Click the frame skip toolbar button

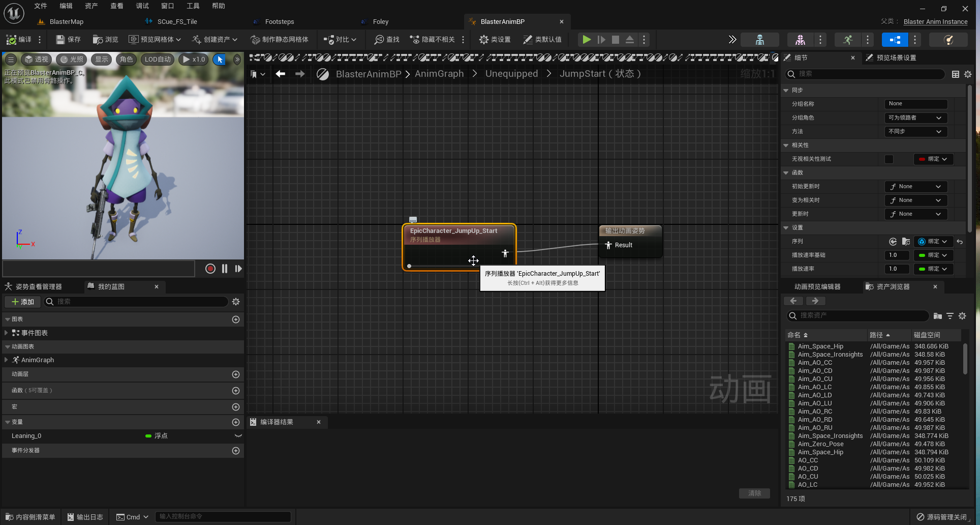tap(601, 39)
